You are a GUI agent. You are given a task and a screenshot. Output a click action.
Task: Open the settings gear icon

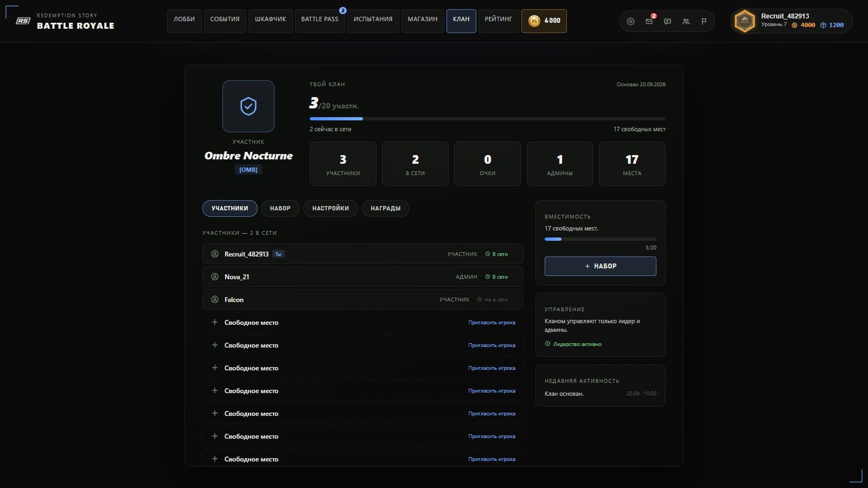coord(630,22)
